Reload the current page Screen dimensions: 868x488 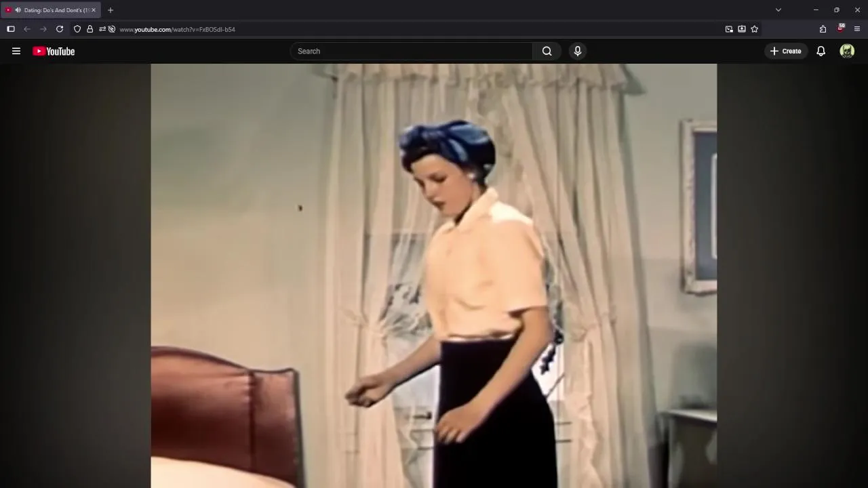(x=60, y=29)
